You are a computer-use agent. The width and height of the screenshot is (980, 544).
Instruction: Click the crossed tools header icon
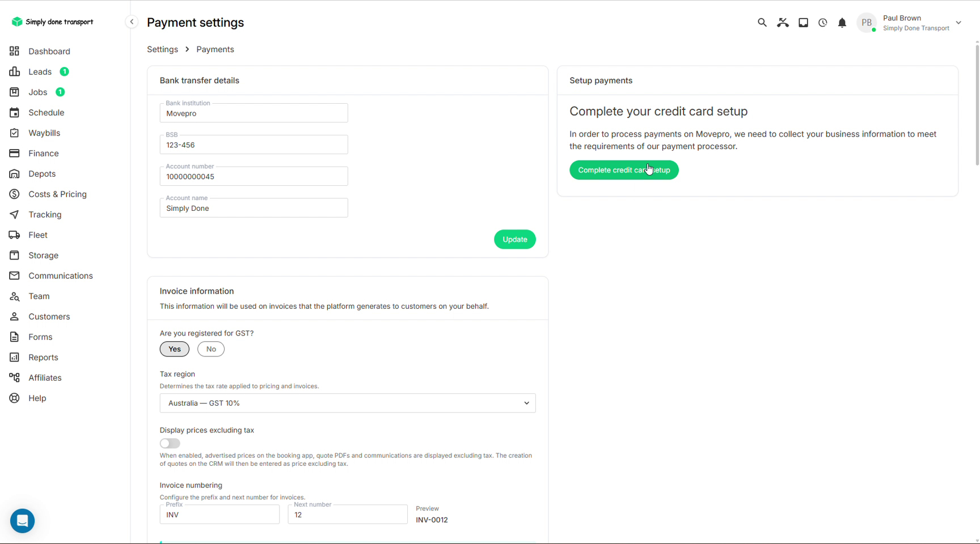[x=783, y=23]
